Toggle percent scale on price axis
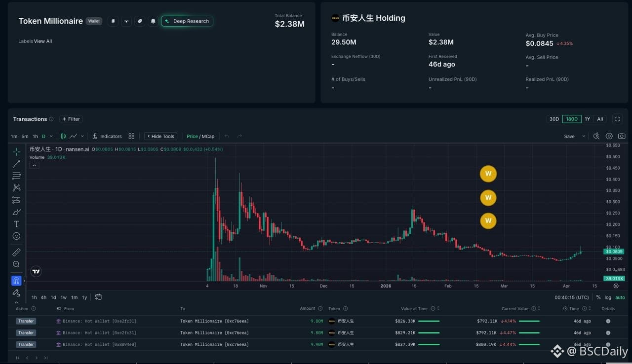Image resolution: width=632 pixels, height=364 pixels. tap(598, 297)
